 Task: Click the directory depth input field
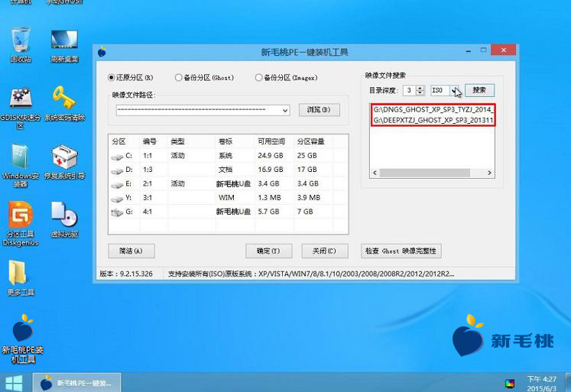tap(409, 90)
